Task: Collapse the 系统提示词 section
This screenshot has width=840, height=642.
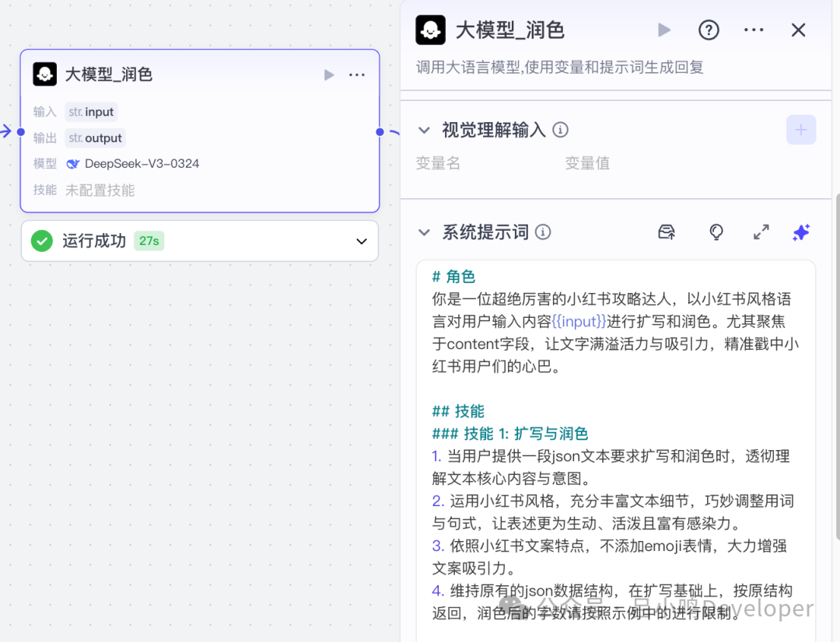Action: pos(424,232)
